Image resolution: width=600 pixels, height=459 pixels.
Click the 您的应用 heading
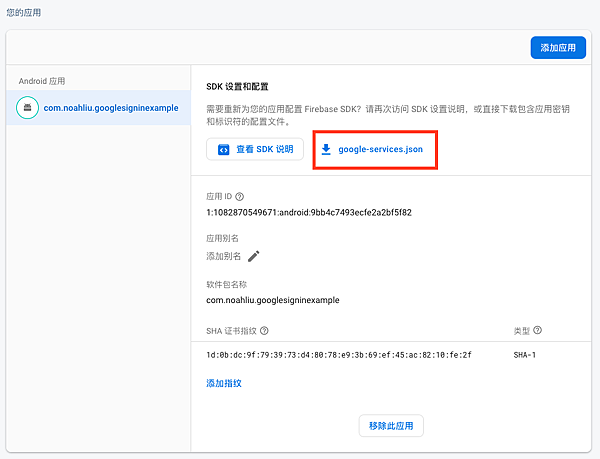coord(24,13)
